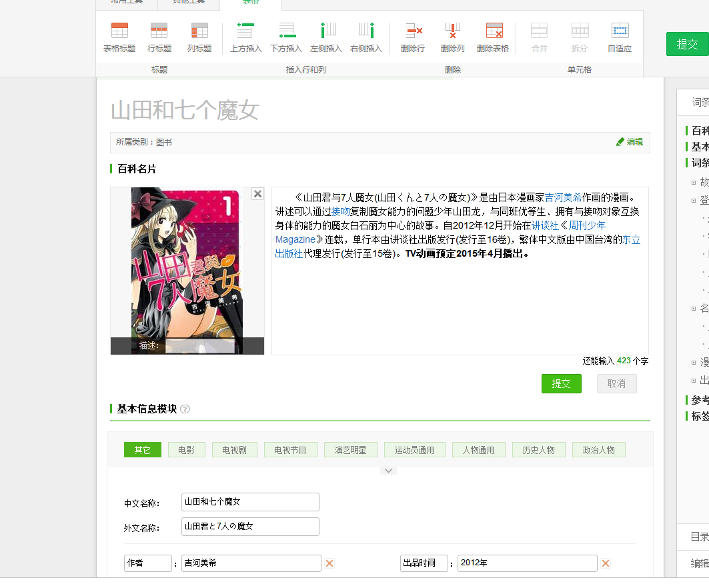This screenshot has height=588, width=709.
Task: Remove the cover image with X button
Action: click(257, 193)
